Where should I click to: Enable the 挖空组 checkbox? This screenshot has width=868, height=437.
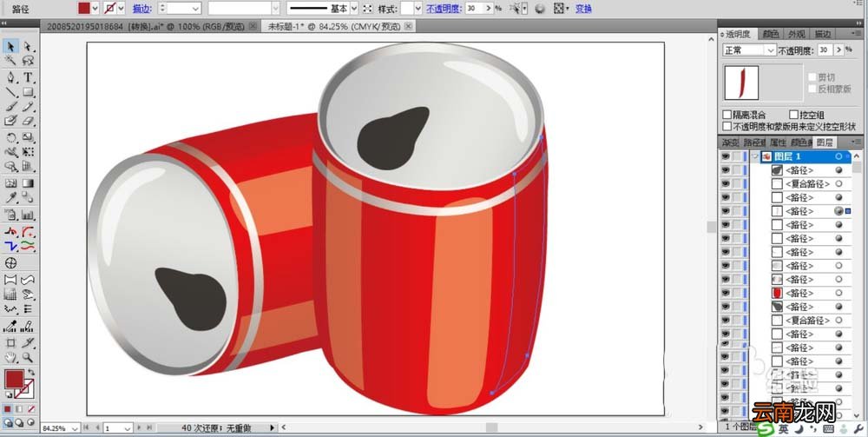click(x=793, y=115)
